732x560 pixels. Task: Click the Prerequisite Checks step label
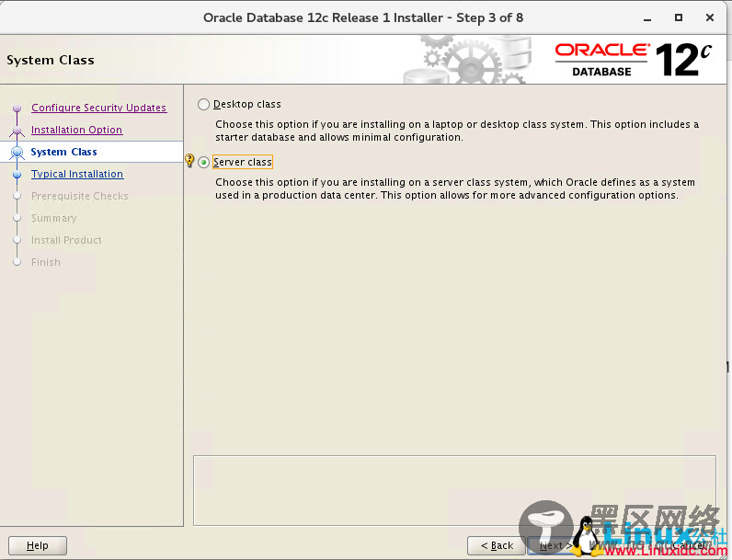coord(79,196)
